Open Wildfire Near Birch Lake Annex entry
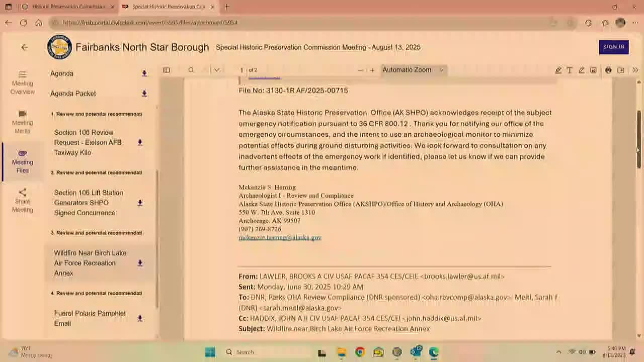This screenshot has height=362, width=644. point(90,263)
